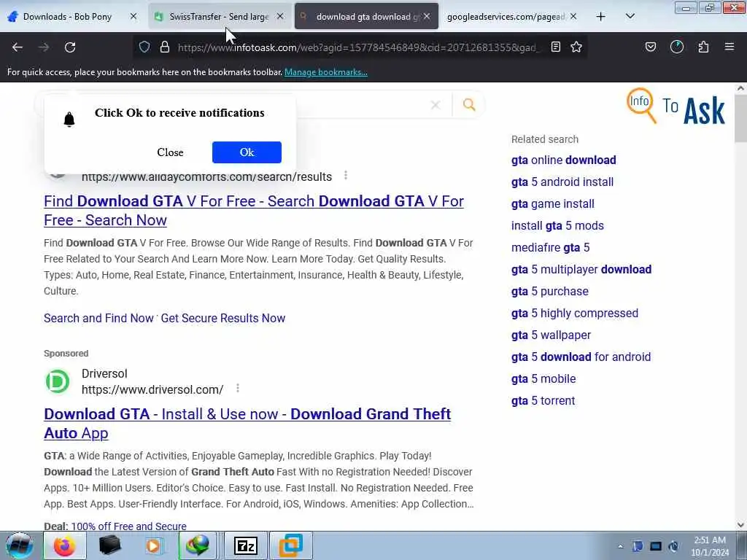Open Firefox from the taskbar
747x560 pixels.
[x=64, y=545]
